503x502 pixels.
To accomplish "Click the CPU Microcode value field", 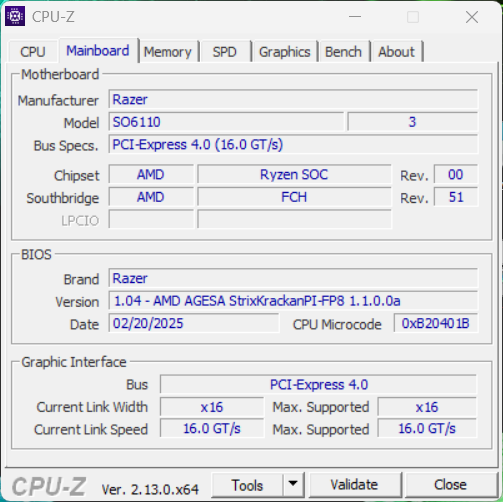I will (x=436, y=323).
